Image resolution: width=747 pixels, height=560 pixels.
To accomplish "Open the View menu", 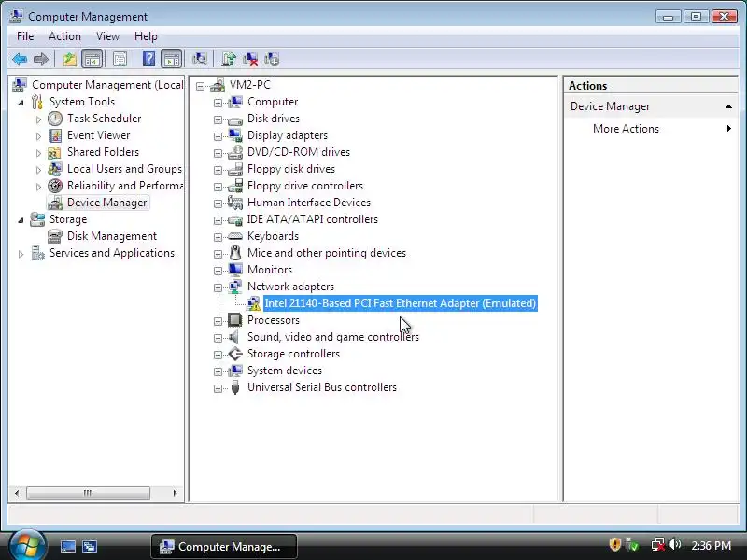I will point(107,36).
